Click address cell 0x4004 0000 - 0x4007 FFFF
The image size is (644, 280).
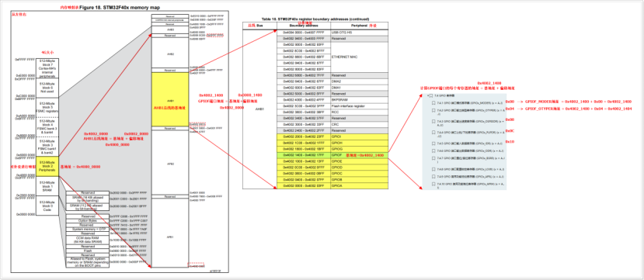tap(304, 33)
